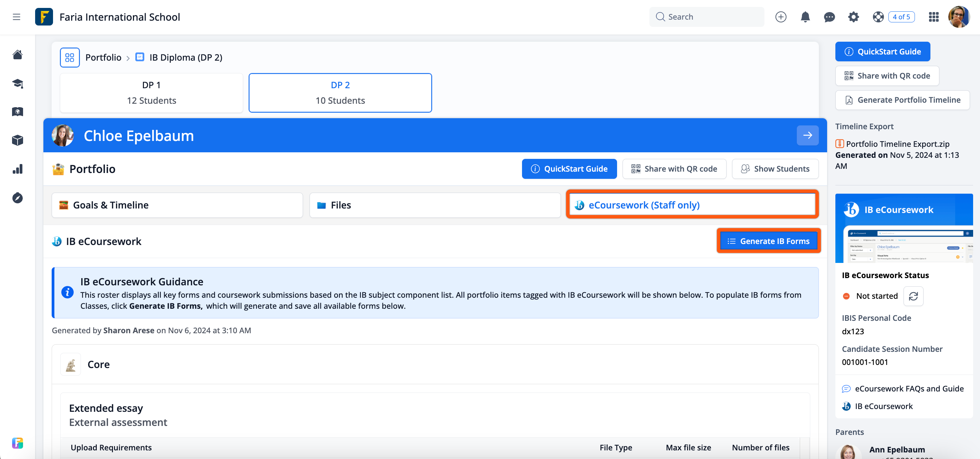The height and width of the screenshot is (459, 980).
Task: Click the Faria school logo icon
Action: (44, 17)
